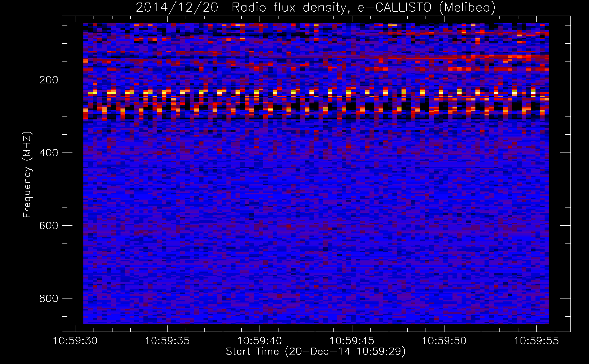Click the 600 frequency tick label
Image resolution: width=589 pixels, height=364 pixels.
coord(49,226)
